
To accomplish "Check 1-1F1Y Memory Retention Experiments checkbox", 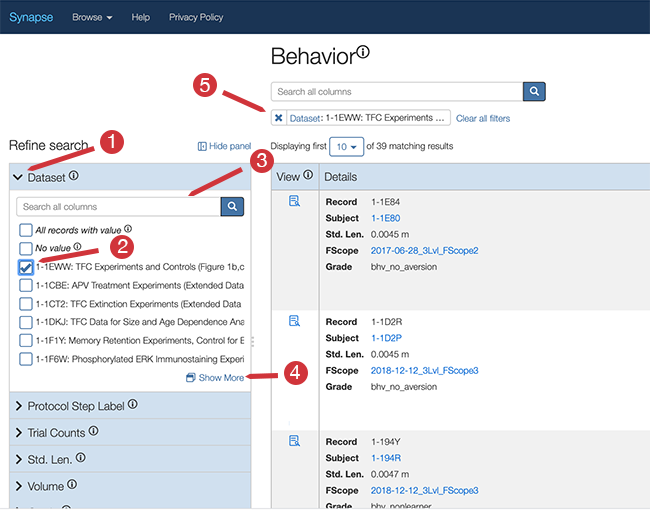I will click(x=26, y=340).
